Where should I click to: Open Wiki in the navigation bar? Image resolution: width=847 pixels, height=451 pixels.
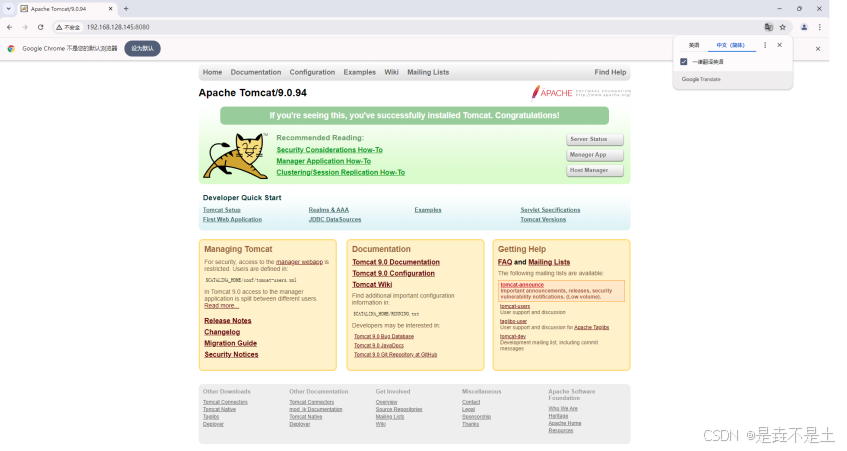click(x=391, y=72)
